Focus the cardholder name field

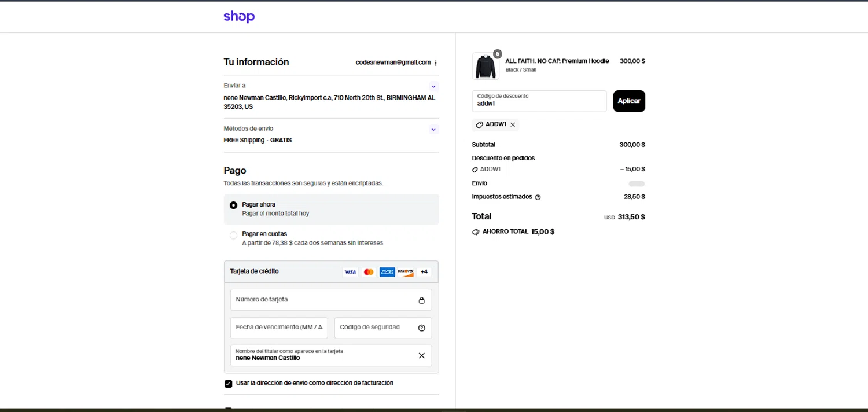331,355
